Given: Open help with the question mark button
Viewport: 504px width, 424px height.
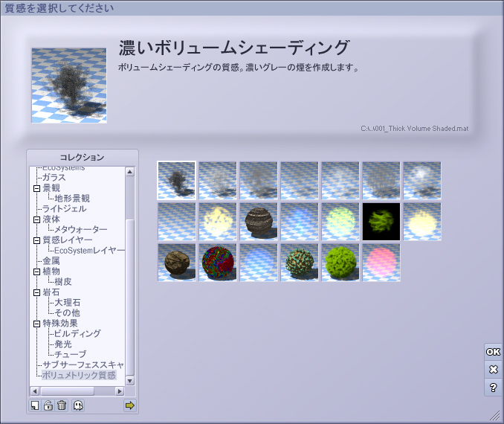Looking at the screenshot, I should (493, 388).
